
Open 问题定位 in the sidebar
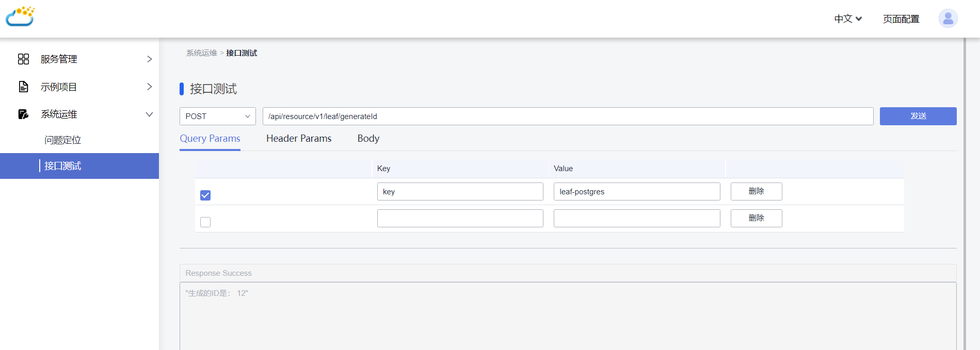(62, 140)
